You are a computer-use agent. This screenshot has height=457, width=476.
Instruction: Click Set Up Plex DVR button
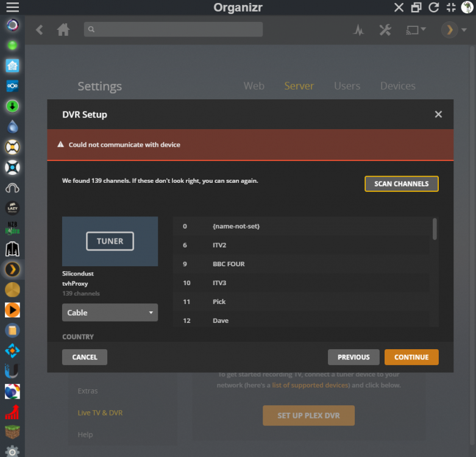[x=309, y=416]
